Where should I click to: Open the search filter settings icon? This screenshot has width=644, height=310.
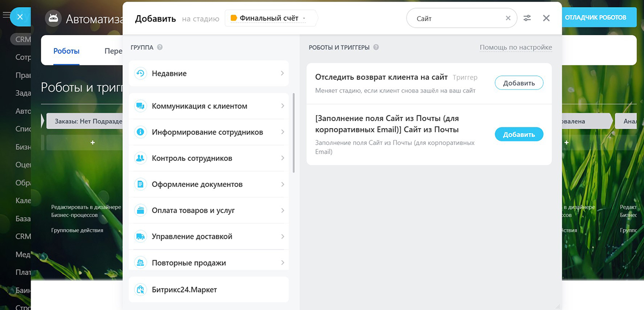tap(527, 18)
